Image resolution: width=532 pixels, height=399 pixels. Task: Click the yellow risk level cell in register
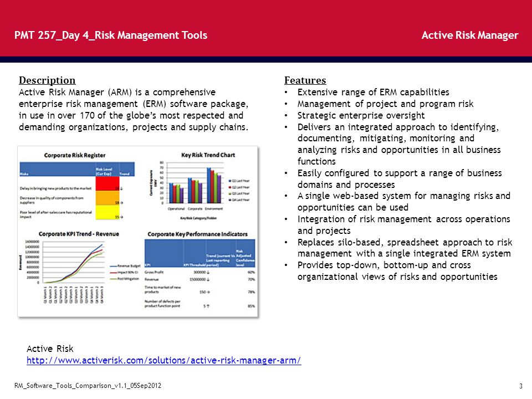pos(107,212)
